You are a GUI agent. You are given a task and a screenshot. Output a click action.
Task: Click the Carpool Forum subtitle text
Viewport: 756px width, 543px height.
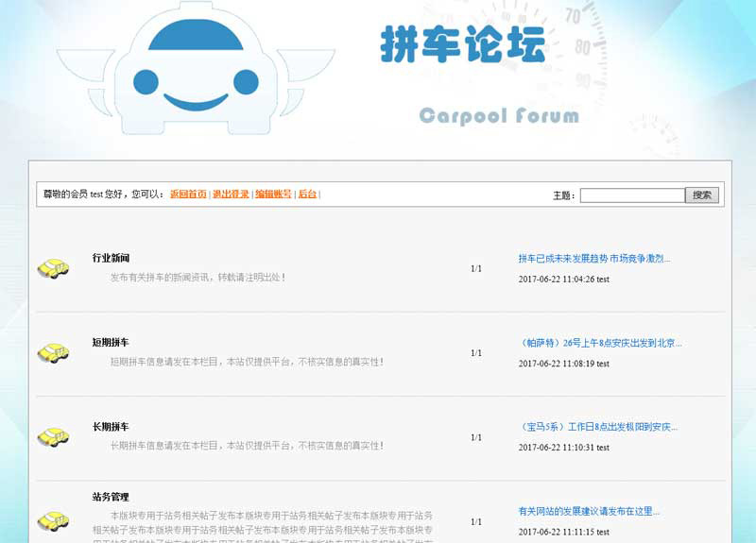(x=498, y=116)
